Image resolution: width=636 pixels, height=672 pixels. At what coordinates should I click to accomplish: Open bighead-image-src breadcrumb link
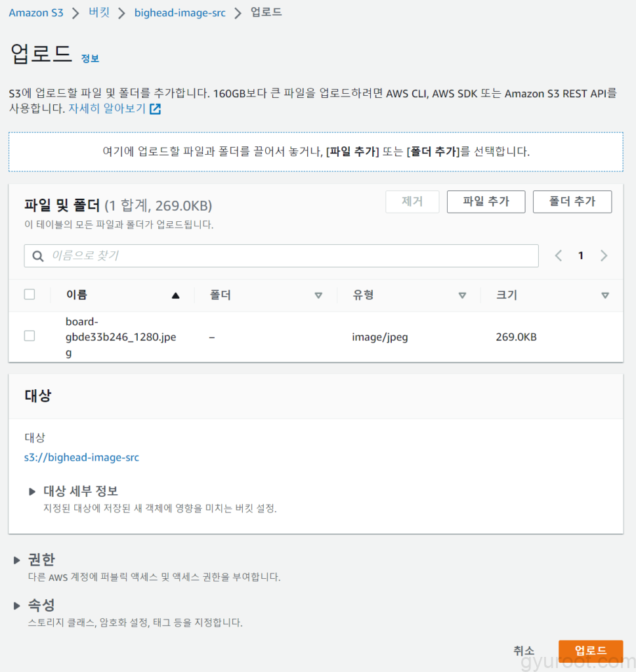click(179, 12)
